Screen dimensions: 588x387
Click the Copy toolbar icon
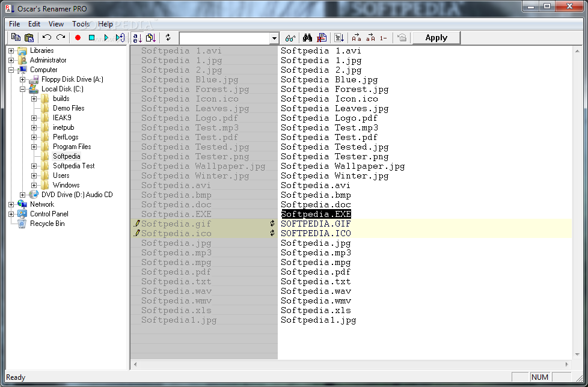tap(16, 37)
